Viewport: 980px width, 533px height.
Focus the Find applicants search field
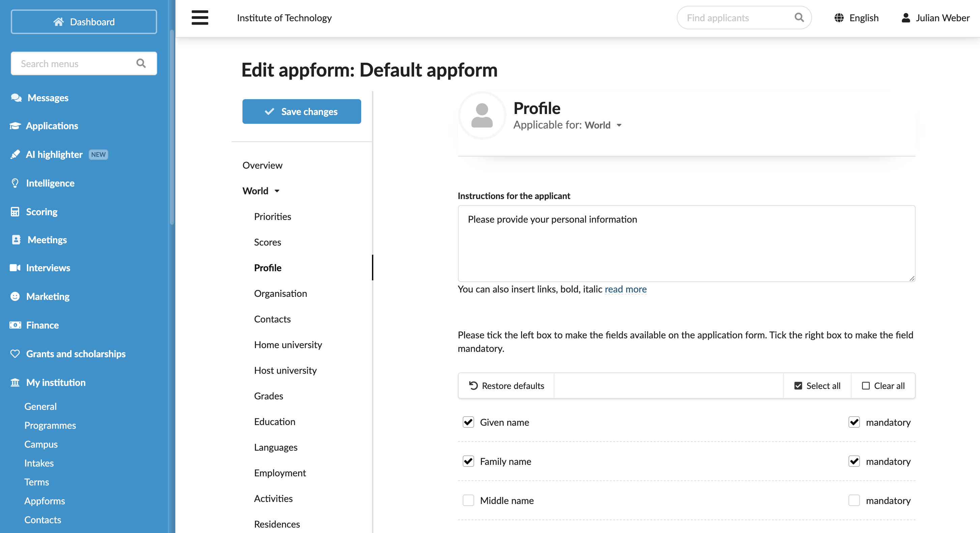[744, 18]
